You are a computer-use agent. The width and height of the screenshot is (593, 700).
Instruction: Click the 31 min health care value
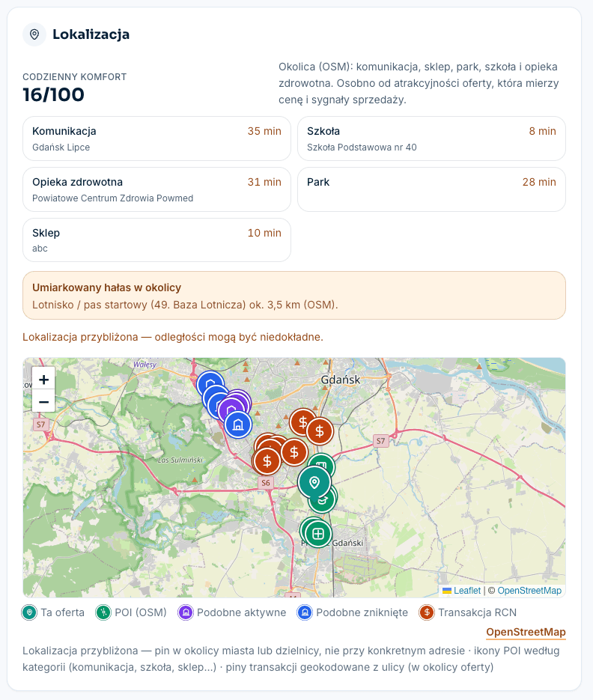pyautogui.click(x=264, y=182)
